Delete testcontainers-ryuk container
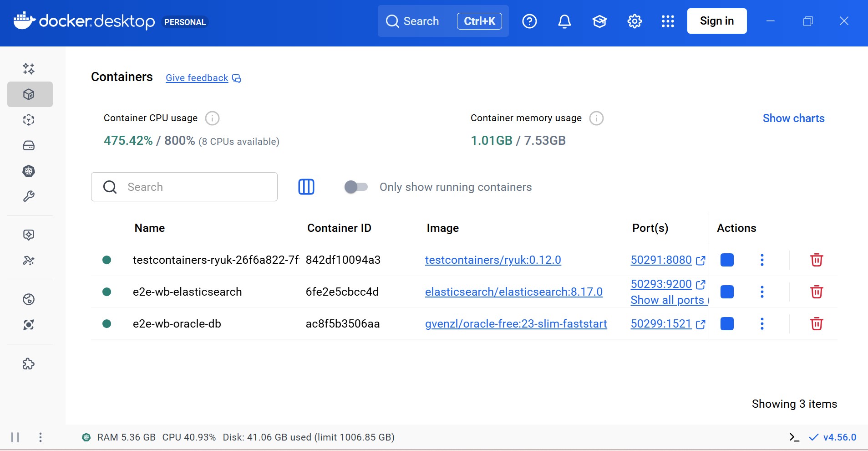The height and width of the screenshot is (451, 868). (817, 260)
